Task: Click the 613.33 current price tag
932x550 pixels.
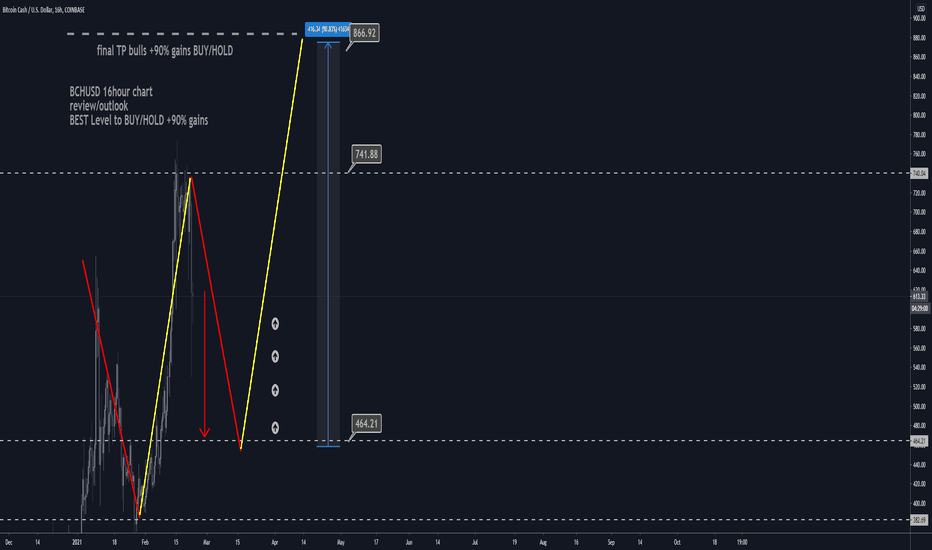Action: coord(919,297)
